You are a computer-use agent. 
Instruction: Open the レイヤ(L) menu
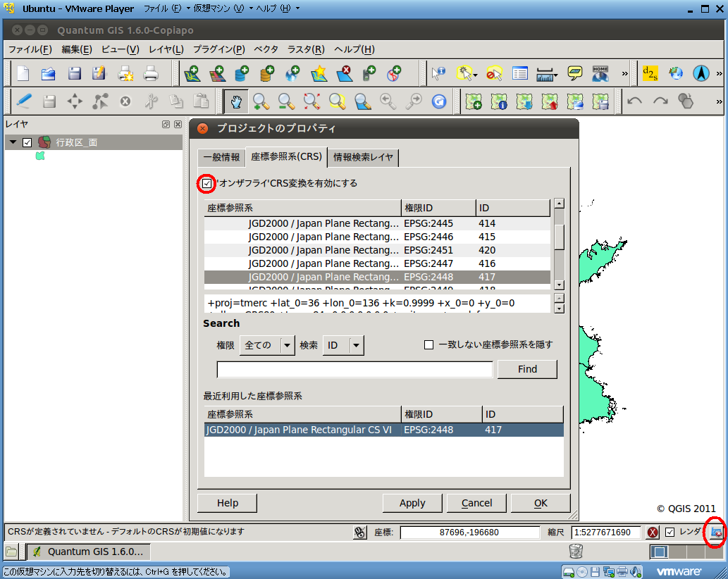pyautogui.click(x=166, y=49)
